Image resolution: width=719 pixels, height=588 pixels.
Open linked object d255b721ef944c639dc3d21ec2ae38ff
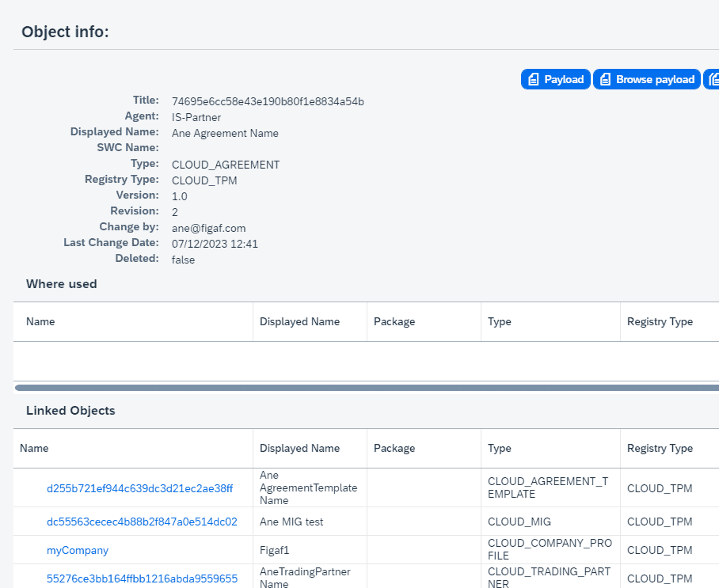[140, 488]
